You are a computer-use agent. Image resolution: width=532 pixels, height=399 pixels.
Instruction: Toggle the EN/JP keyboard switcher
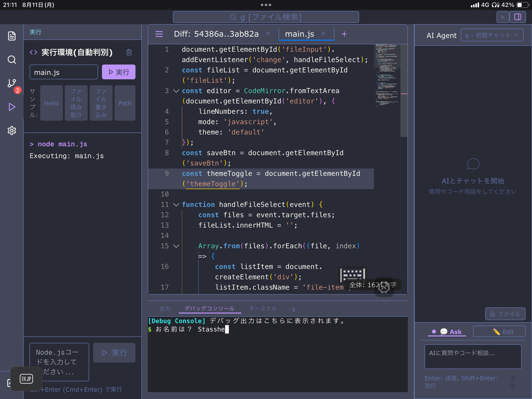point(26,379)
